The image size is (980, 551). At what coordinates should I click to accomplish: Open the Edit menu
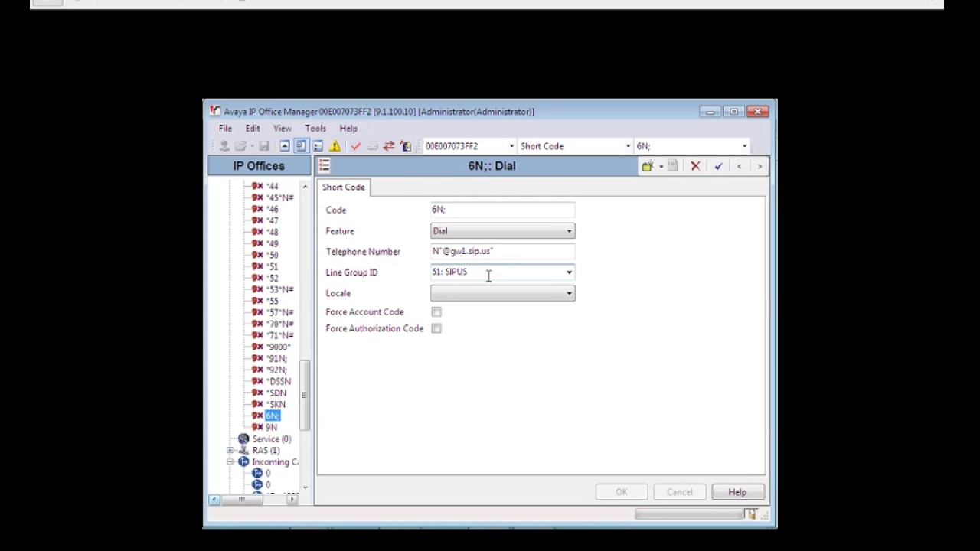pos(253,129)
